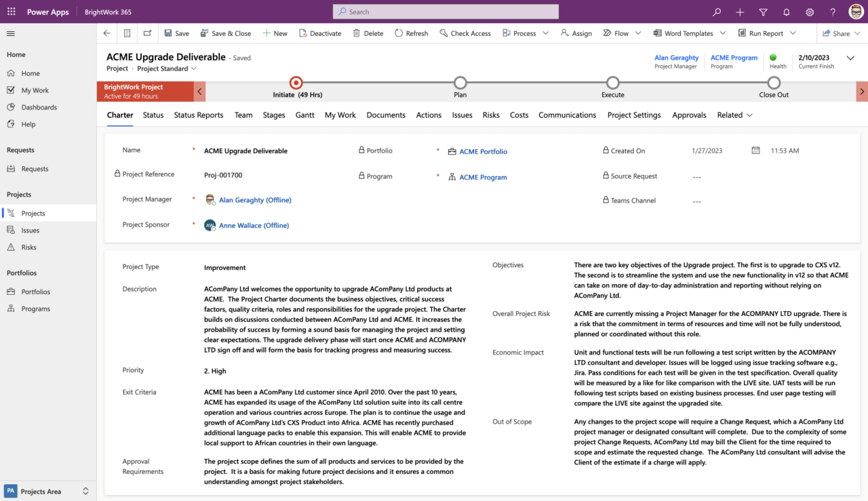Open the Related tab dropdown
Viewport: 868px width, 501px height.
(x=734, y=115)
